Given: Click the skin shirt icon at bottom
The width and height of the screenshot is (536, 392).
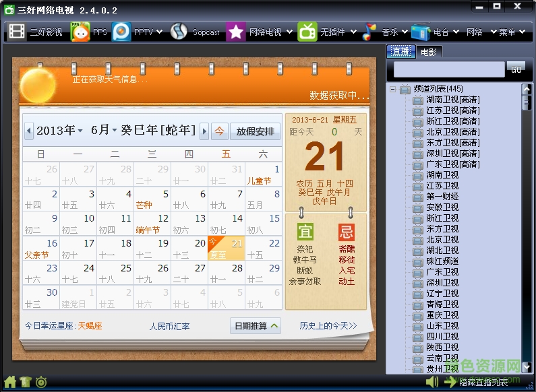Looking at the screenshot, I should [26, 382].
